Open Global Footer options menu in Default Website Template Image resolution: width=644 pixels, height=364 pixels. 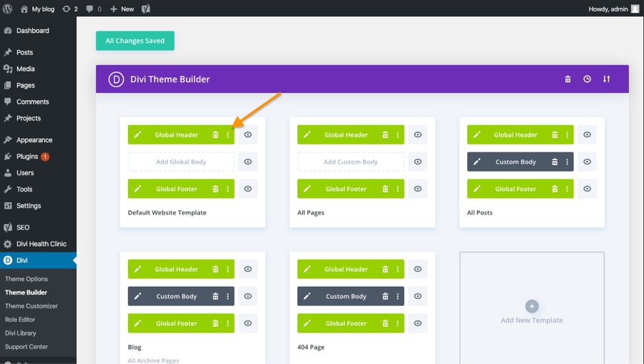click(x=228, y=189)
